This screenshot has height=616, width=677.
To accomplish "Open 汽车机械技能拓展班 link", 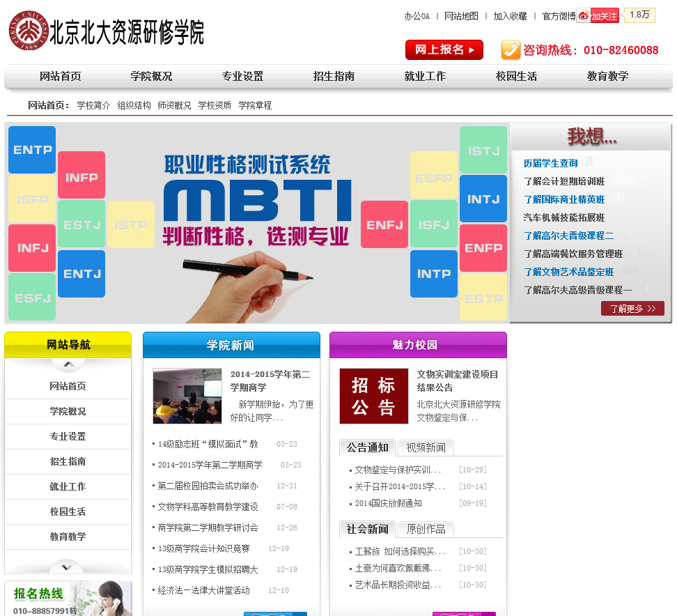I will click(x=564, y=217).
